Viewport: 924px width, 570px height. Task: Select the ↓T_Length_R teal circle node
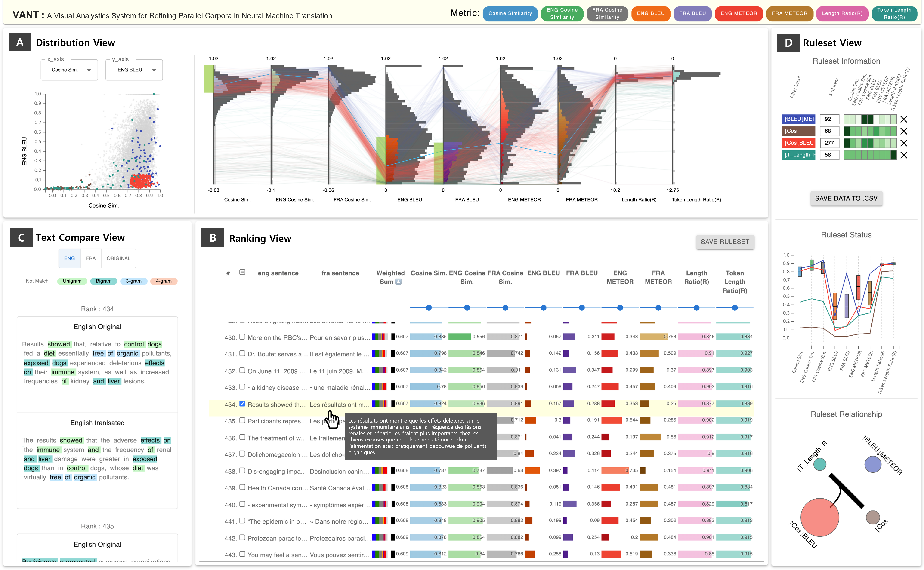[x=820, y=464]
